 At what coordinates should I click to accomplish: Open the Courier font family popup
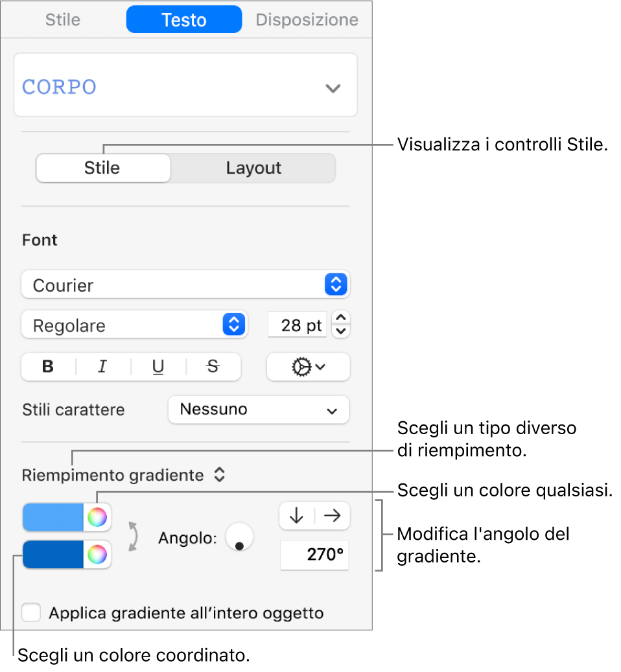tap(185, 284)
